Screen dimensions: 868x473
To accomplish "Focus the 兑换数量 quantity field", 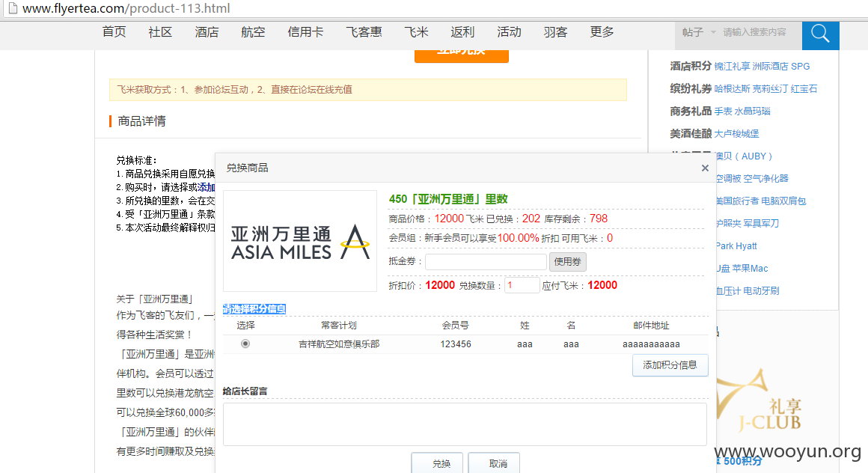I will click(522, 285).
